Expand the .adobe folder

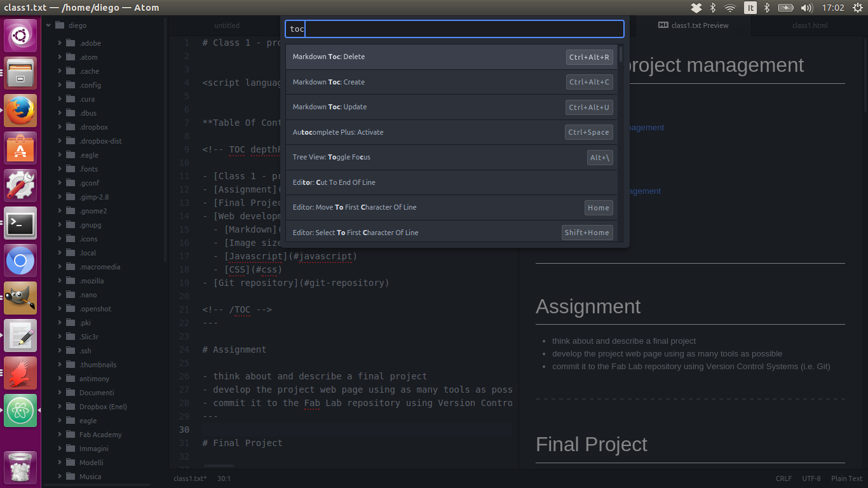(x=60, y=43)
